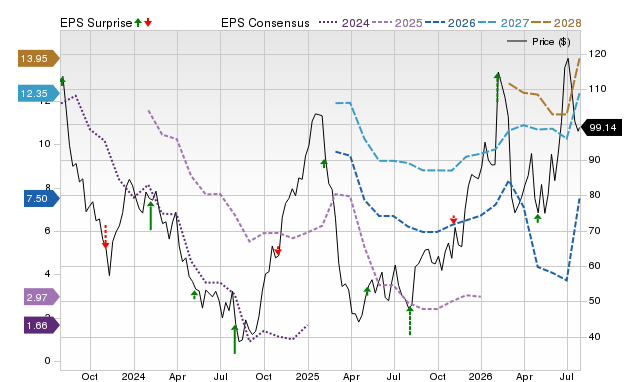
Task: Click the 120 price axis label
Action: (598, 54)
